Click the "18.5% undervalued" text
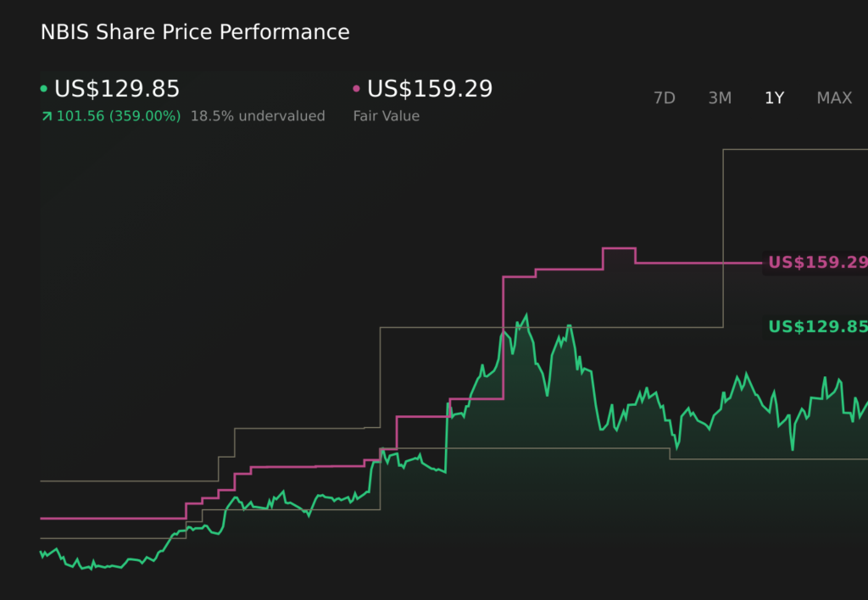The image size is (868, 600). coord(258,116)
